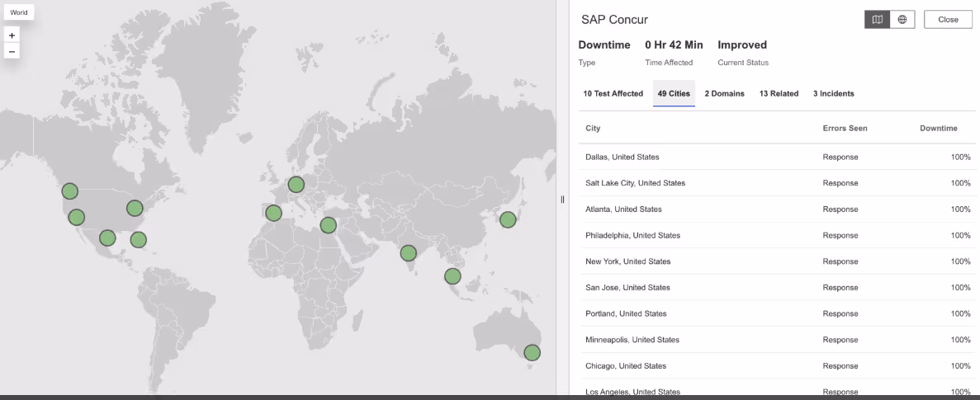Select the 49 Cities tab
980x400 pixels.
pyautogui.click(x=674, y=93)
